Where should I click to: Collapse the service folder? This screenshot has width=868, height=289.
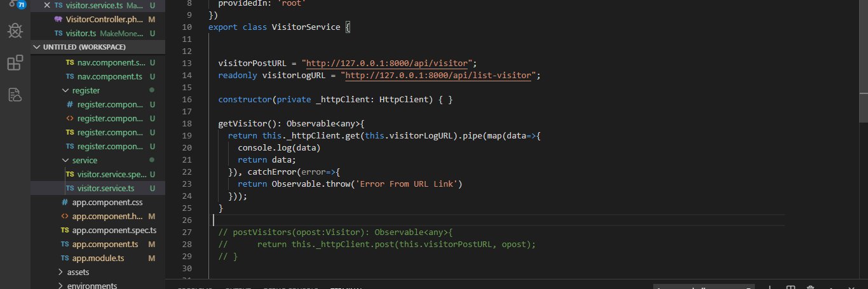(98, 161)
